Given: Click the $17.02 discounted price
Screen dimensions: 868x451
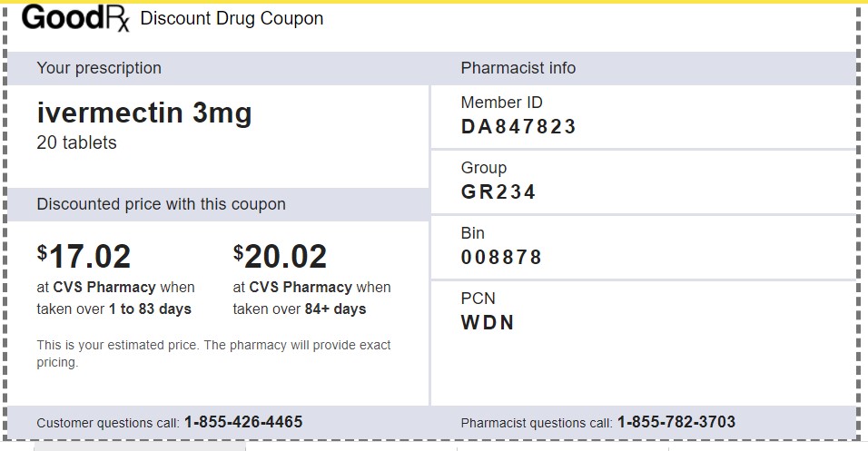Looking at the screenshot, I should [84, 257].
